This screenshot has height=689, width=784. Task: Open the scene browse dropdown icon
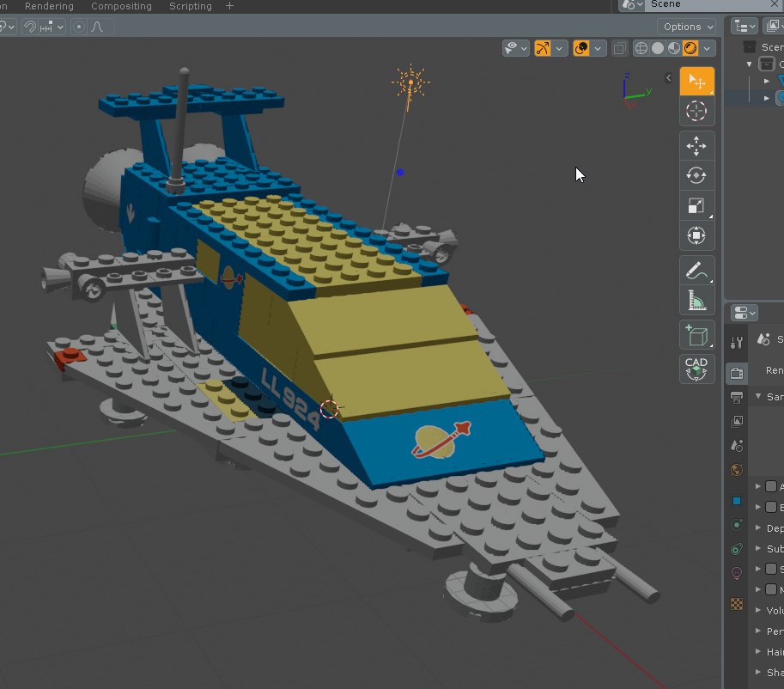(x=633, y=5)
